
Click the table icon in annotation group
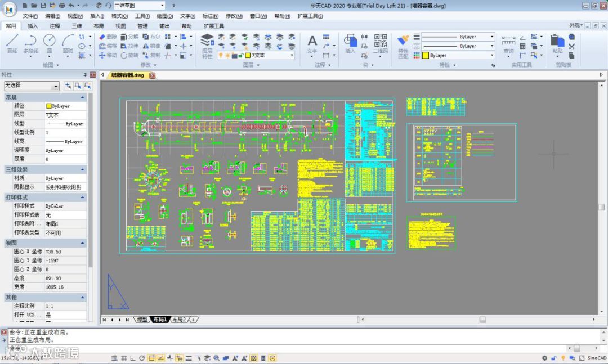(326, 37)
